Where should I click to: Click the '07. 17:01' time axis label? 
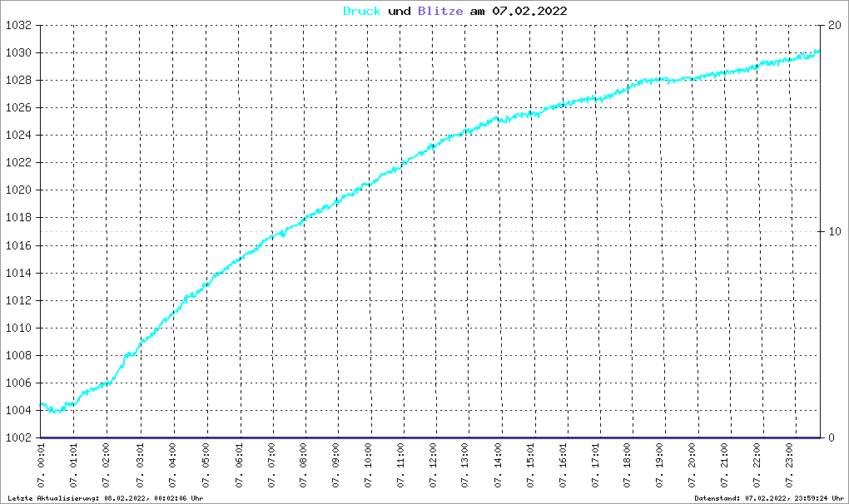point(596,466)
